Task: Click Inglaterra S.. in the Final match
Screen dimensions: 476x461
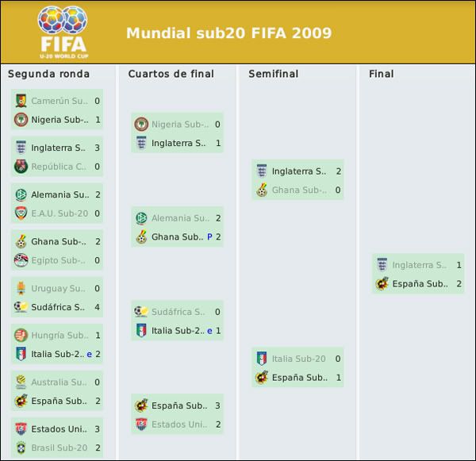Action: pos(419,265)
